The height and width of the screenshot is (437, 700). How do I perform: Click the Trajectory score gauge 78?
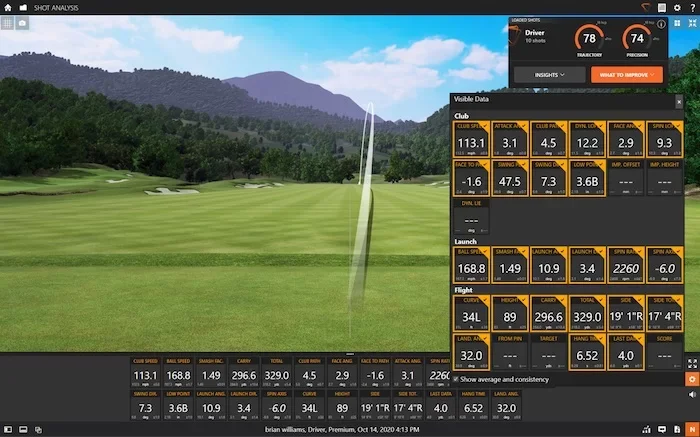click(x=589, y=39)
